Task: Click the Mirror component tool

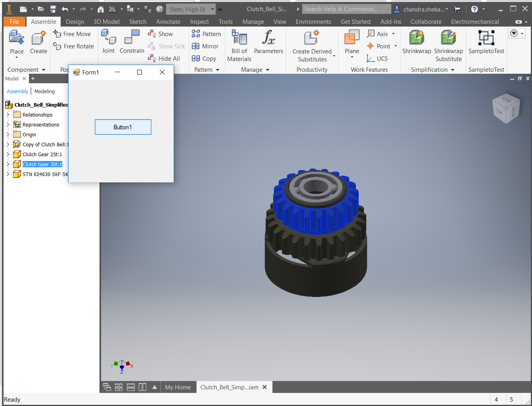Action: [x=205, y=46]
